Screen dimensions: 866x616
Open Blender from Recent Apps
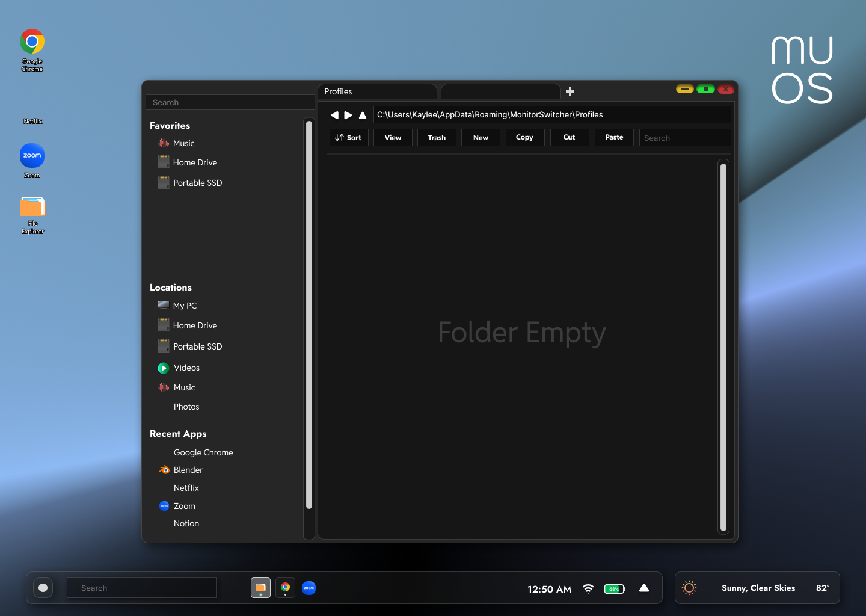188,470
